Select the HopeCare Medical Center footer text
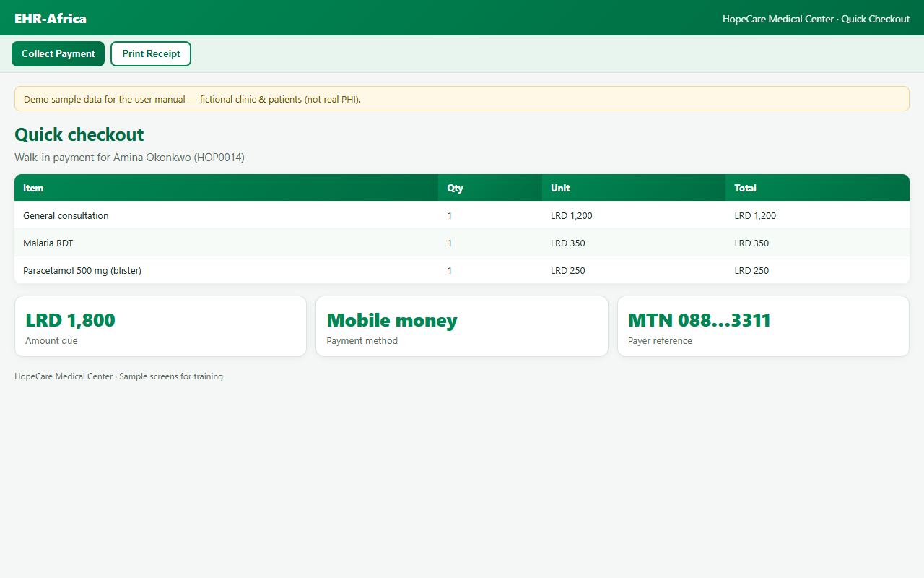This screenshot has width=924, height=578. pos(118,376)
